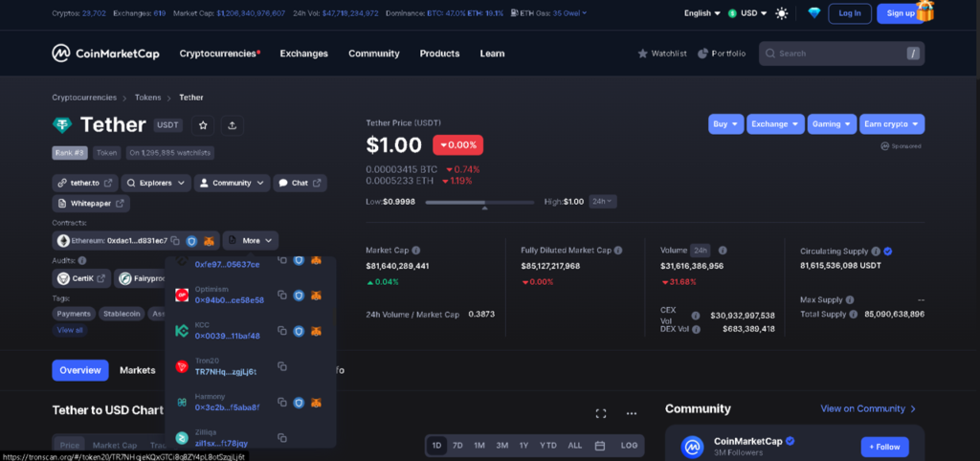Open the Cryptocurrencies nav menu
The width and height of the screenshot is (980, 461).
pyautogui.click(x=219, y=54)
